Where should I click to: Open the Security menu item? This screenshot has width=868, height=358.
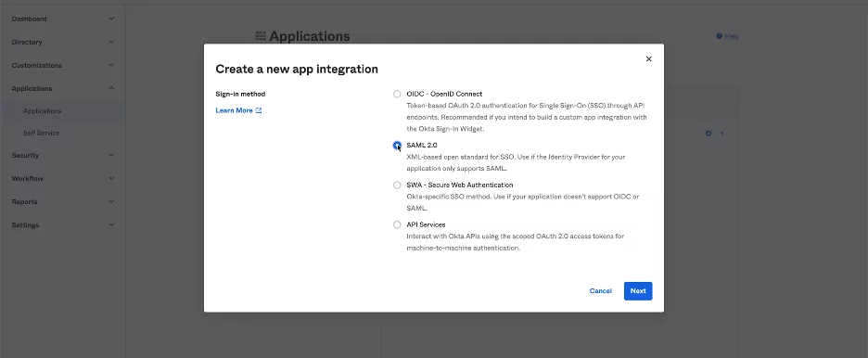click(x=25, y=156)
